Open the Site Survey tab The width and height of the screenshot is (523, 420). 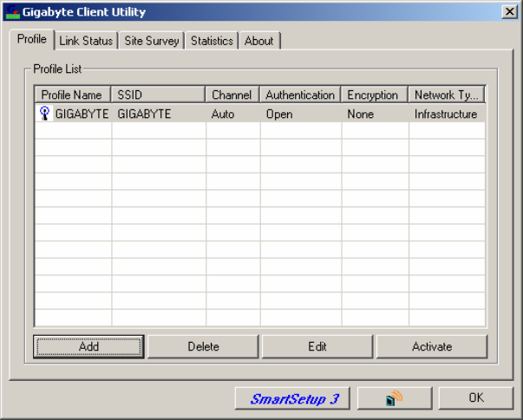click(152, 41)
